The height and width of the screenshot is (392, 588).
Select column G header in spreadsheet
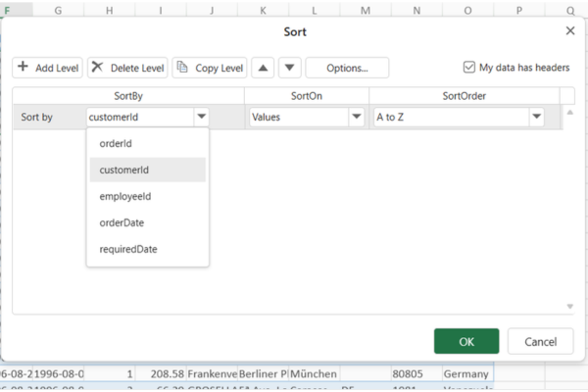click(58, 10)
